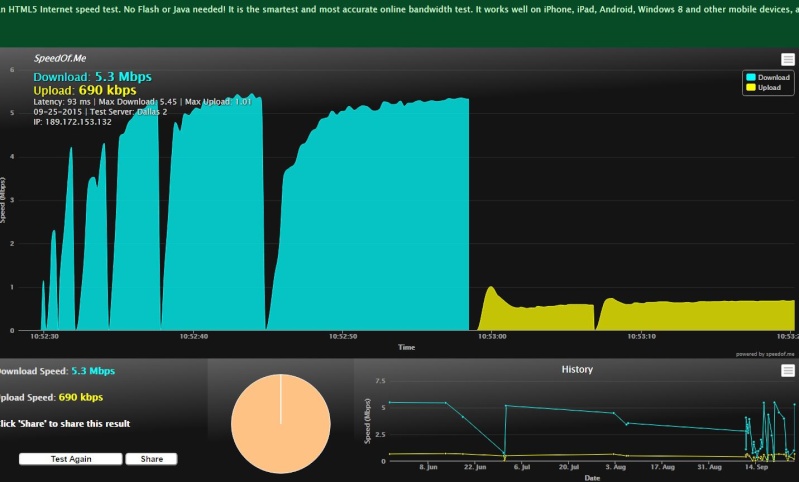This screenshot has width=799, height=482.
Task: Open the main speed chart hamburger menu
Action: coord(788,60)
